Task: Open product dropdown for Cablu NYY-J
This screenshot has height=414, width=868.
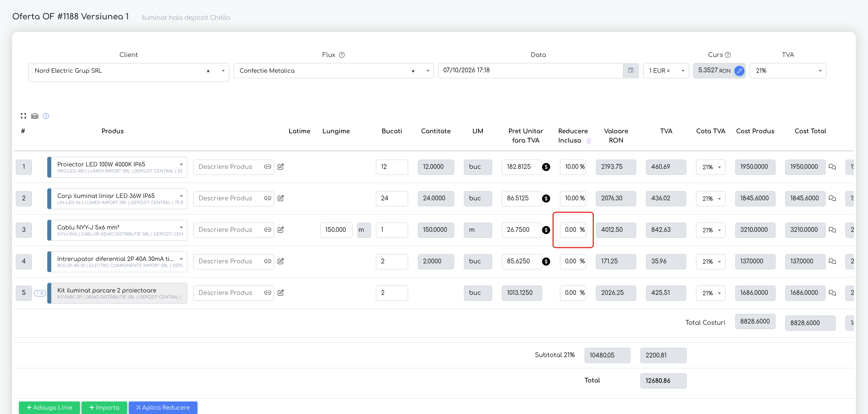Action: [x=181, y=228]
